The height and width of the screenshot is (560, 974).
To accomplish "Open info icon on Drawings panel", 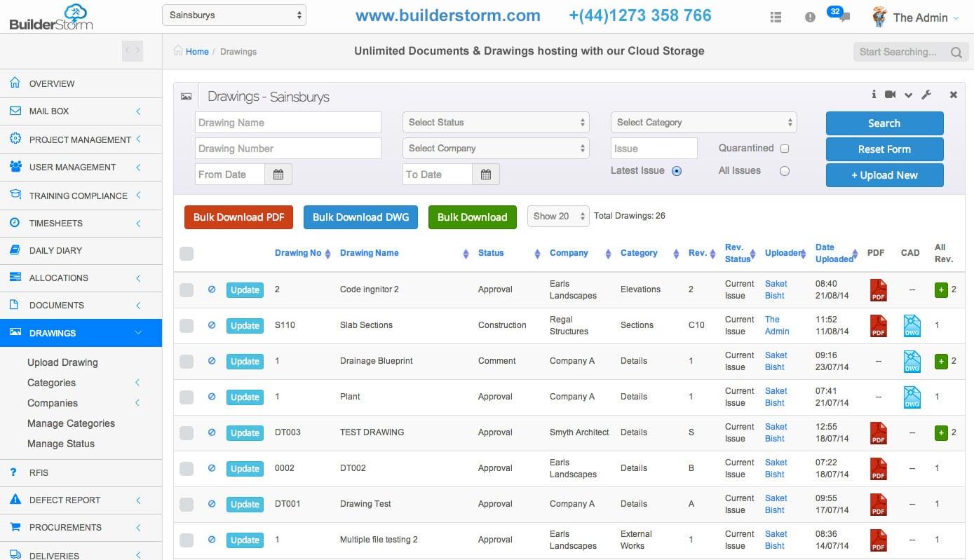I will [874, 95].
